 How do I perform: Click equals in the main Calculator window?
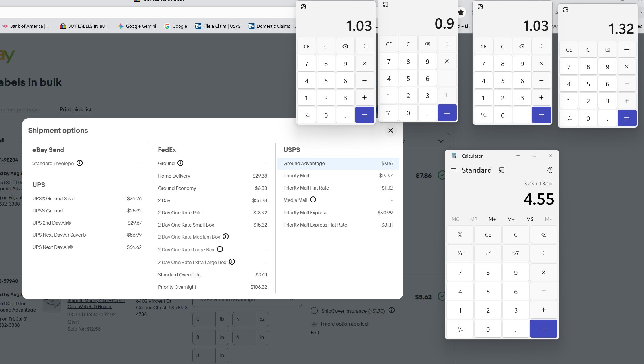pos(543,329)
